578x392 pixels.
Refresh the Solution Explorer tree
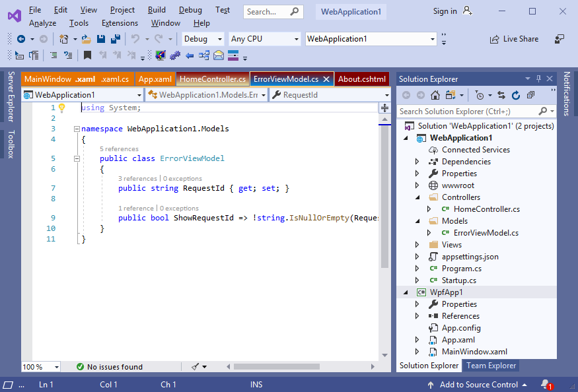tap(515, 96)
